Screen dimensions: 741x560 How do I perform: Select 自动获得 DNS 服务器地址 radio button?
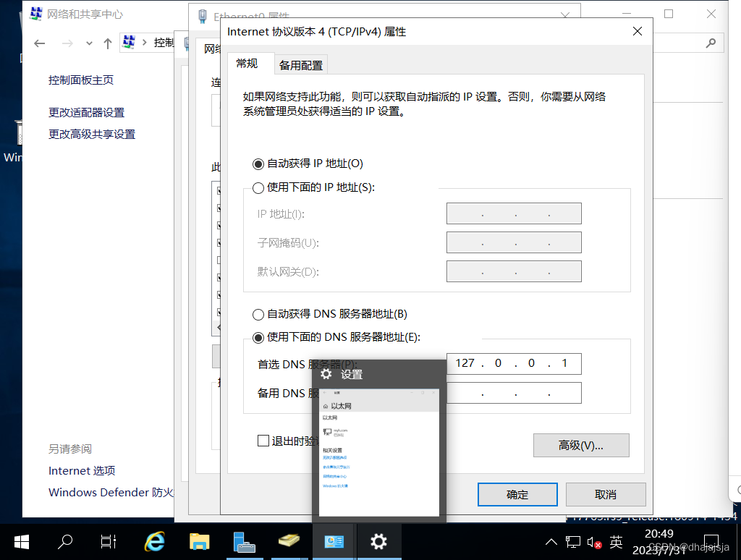[258, 314]
